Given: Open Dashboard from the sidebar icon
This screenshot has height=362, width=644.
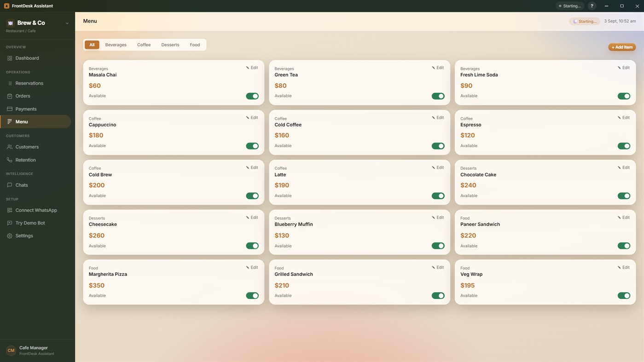Looking at the screenshot, I should pos(10,58).
